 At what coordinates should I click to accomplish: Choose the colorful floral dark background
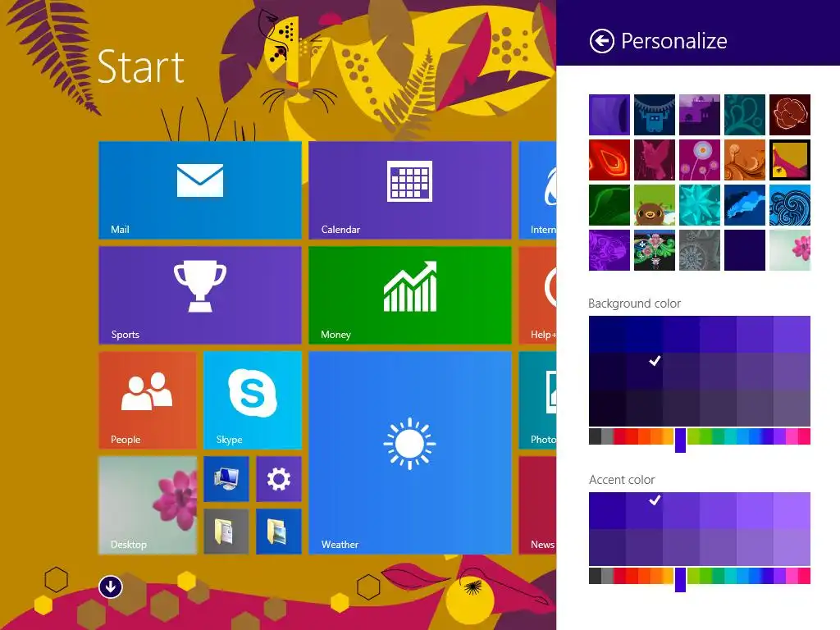click(x=655, y=250)
